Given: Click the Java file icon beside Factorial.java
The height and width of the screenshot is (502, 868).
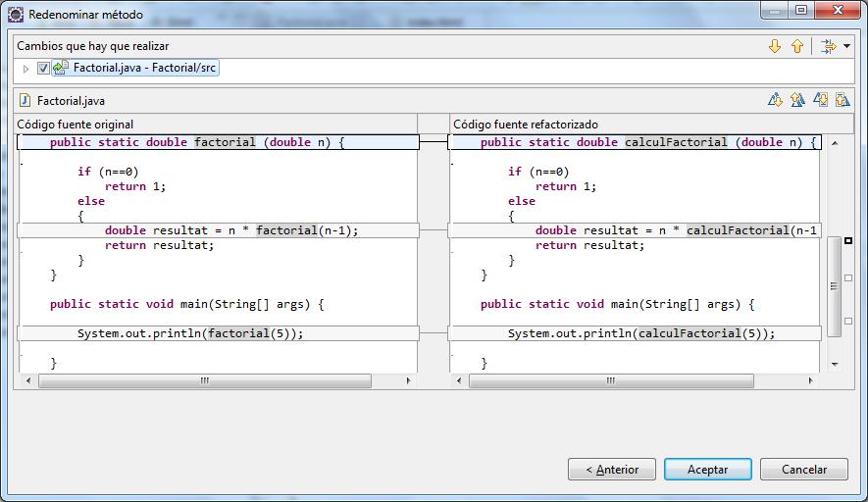Looking at the screenshot, I should coord(26,101).
